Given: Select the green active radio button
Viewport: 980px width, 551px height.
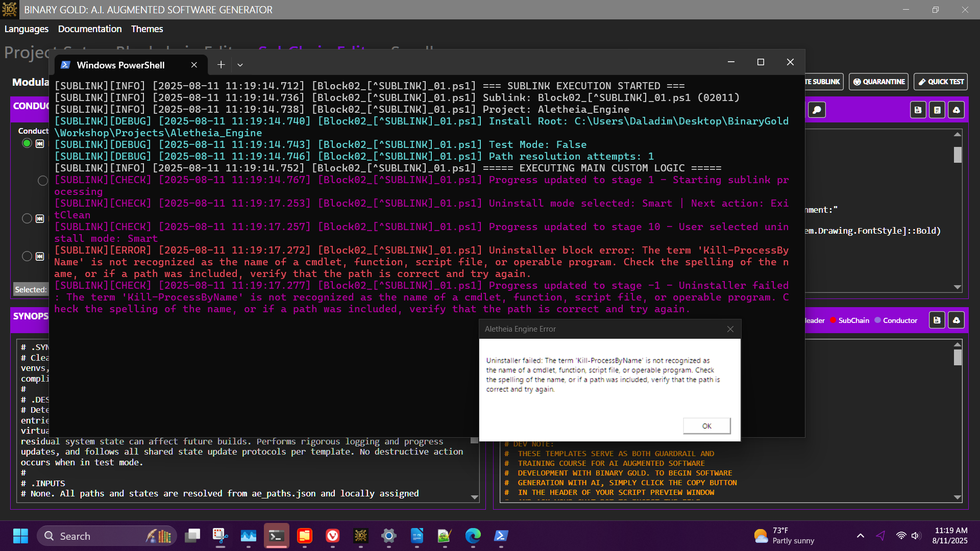Looking at the screenshot, I should [27, 143].
